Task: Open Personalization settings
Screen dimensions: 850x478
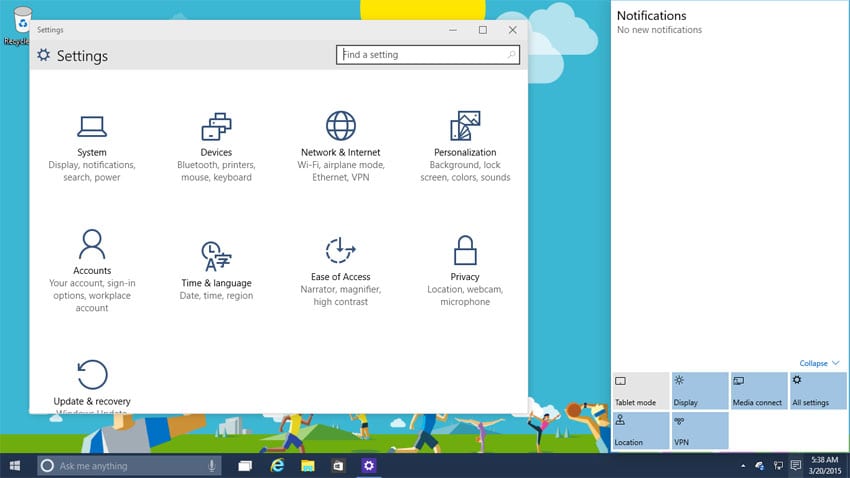Action: click(x=465, y=127)
